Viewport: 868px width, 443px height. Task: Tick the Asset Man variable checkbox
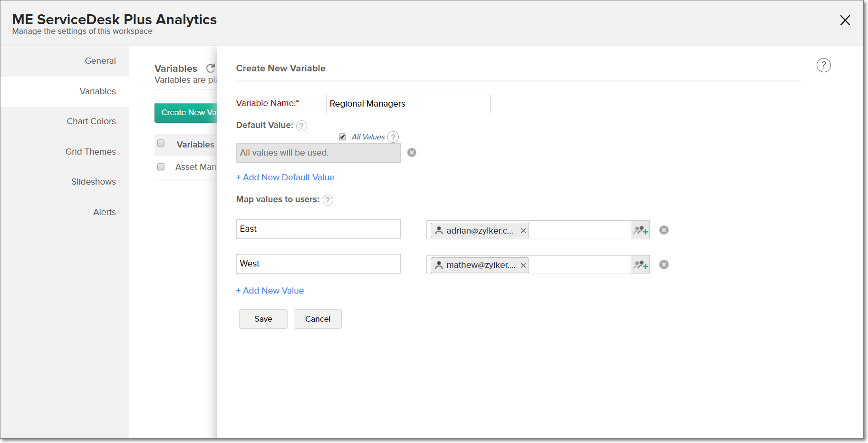[161, 167]
